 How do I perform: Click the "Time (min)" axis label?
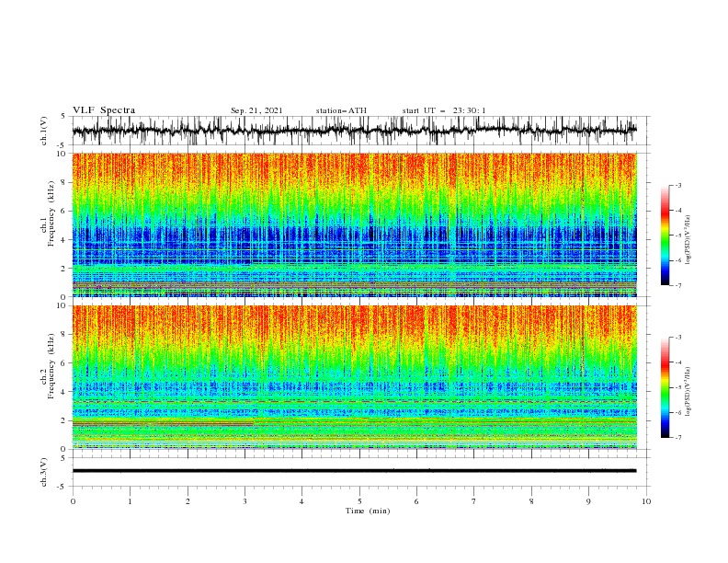[368, 511]
